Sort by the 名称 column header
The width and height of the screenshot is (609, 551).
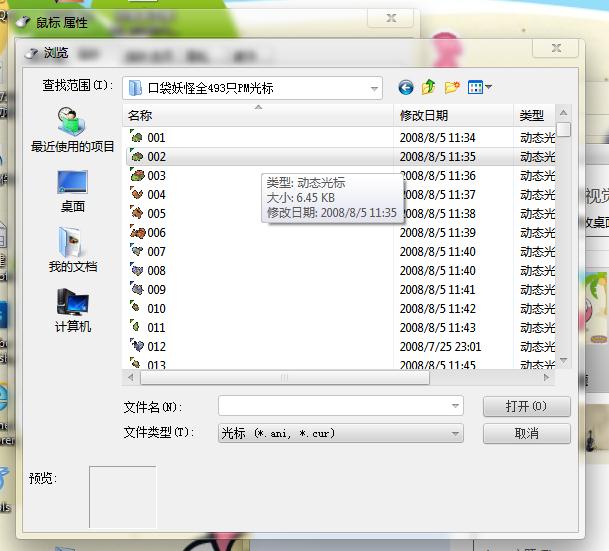[258, 115]
